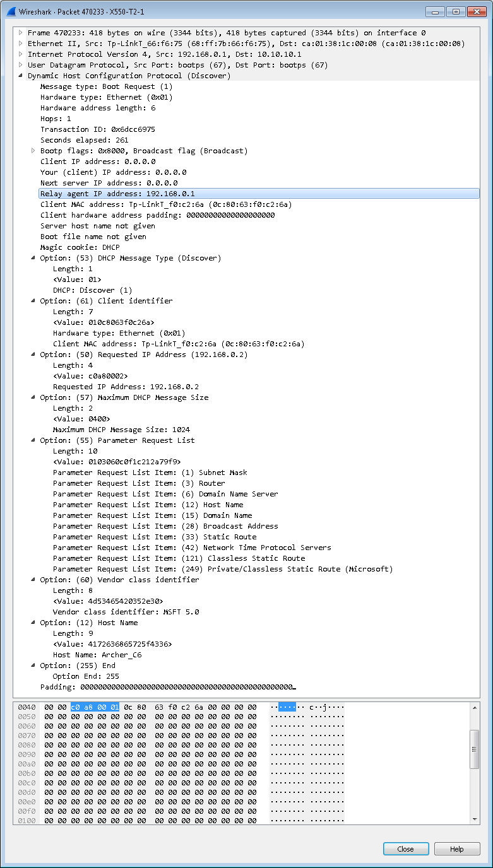Select Client IP address 0.0.0.0 row
This screenshot has height=868, width=493.
(x=98, y=161)
